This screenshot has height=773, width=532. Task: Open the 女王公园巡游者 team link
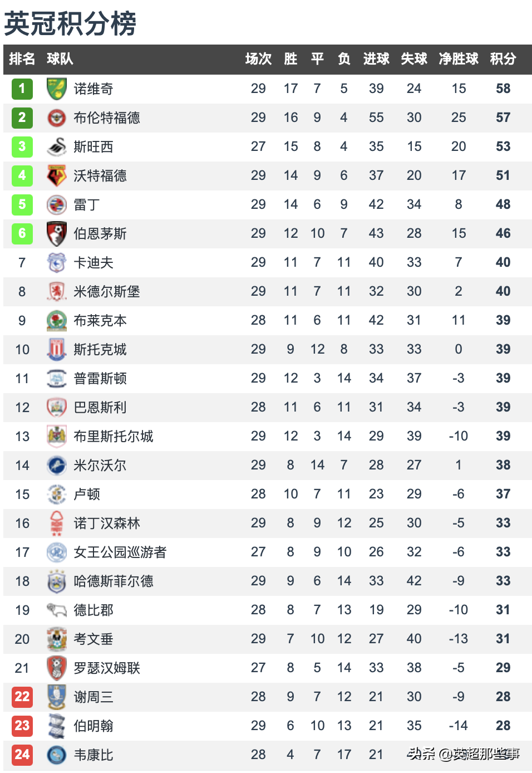point(120,552)
